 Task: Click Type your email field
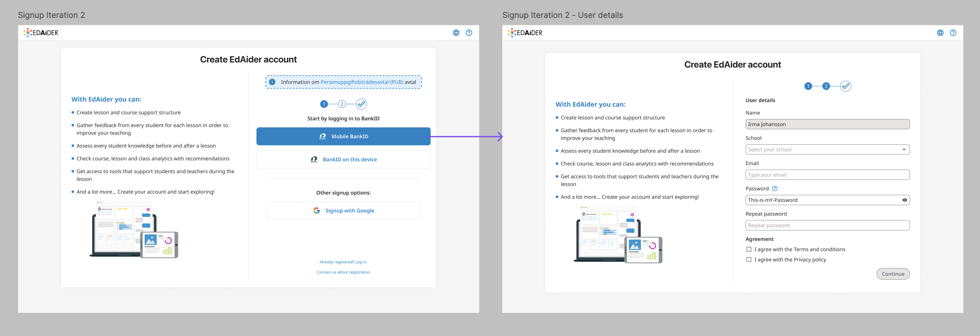pos(828,175)
